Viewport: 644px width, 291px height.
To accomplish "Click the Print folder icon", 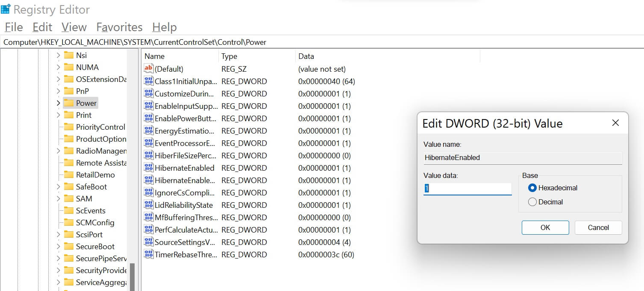I will (x=69, y=115).
